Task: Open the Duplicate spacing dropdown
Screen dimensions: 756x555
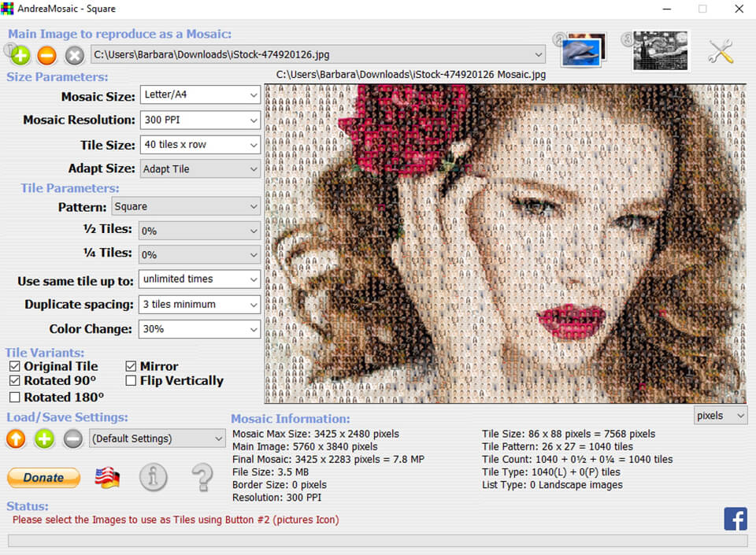Action: coord(199,305)
